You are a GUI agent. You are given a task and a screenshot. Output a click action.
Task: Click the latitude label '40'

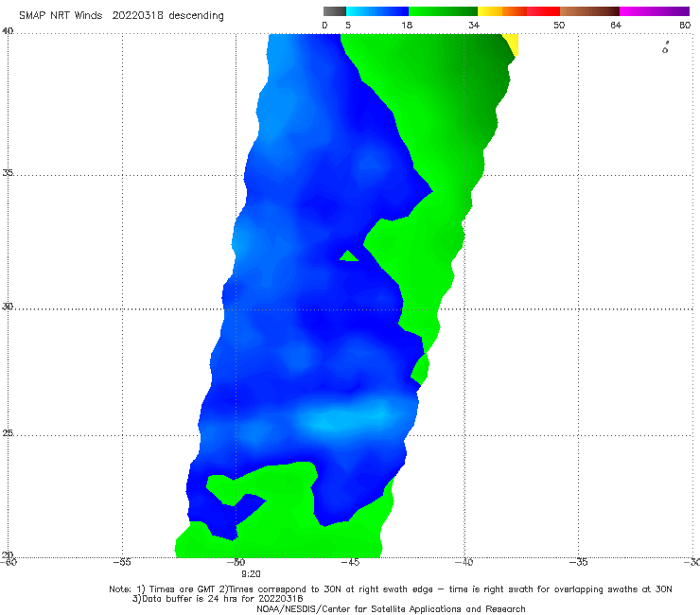(8, 31)
